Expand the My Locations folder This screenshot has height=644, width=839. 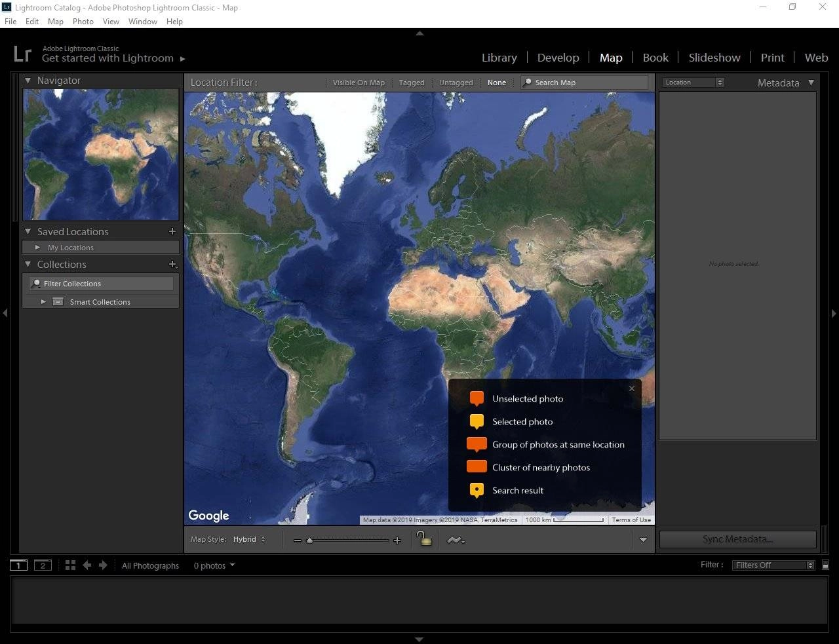coord(37,248)
